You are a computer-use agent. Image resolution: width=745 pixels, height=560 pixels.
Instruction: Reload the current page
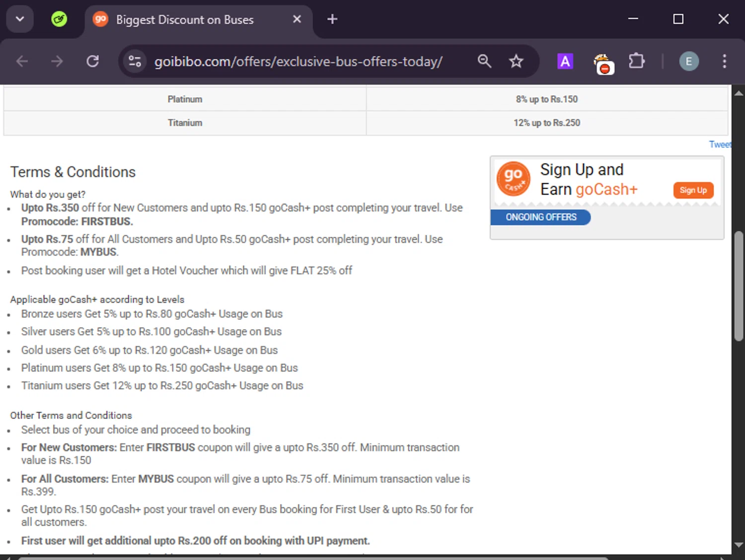point(93,62)
